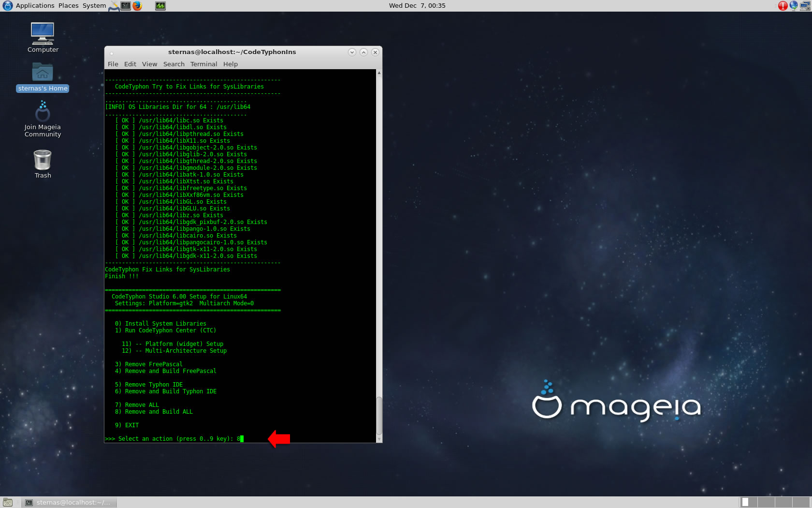Viewport: 812px width, 508px height.
Task: Click '11) -- Platform (widget) Setup' text
Action: pos(173,344)
